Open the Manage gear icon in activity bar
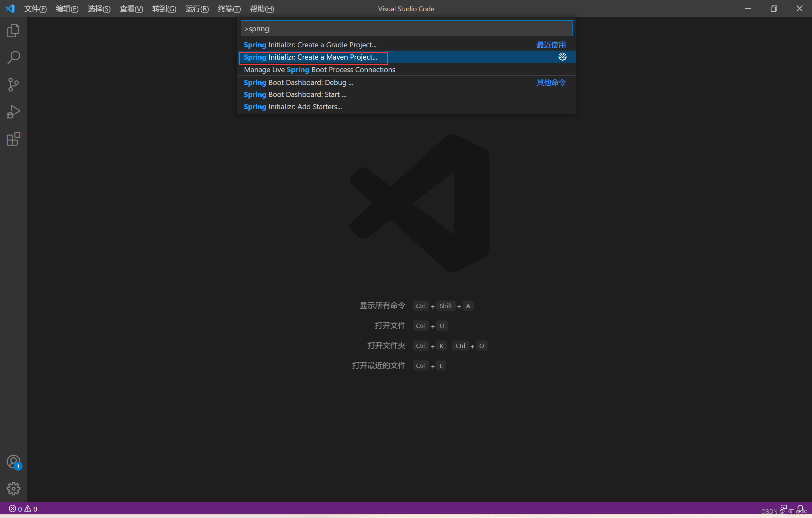 13,488
